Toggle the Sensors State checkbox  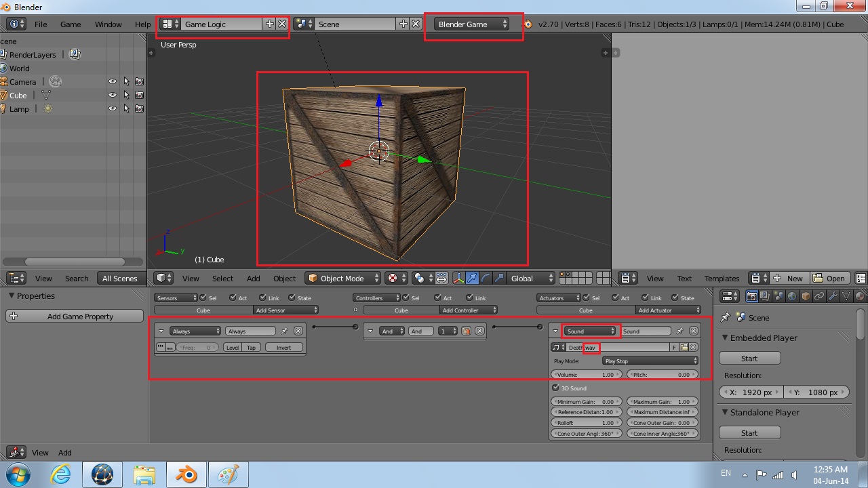pyautogui.click(x=292, y=298)
